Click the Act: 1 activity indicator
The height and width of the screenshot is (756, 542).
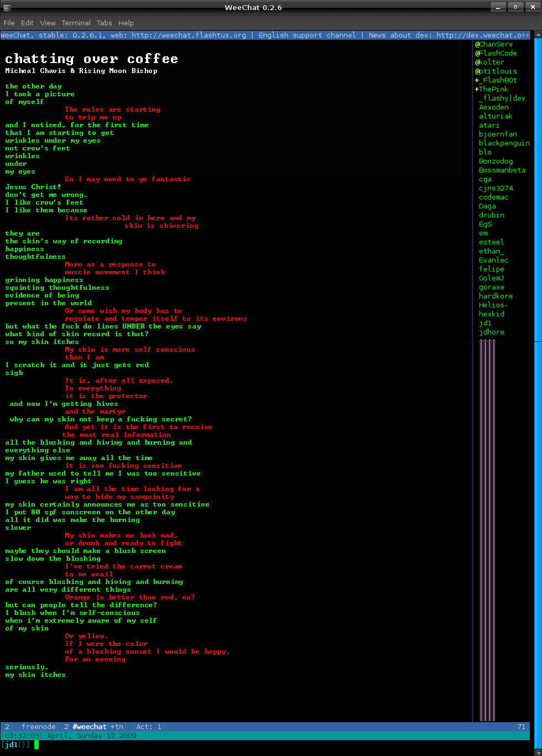point(149,727)
